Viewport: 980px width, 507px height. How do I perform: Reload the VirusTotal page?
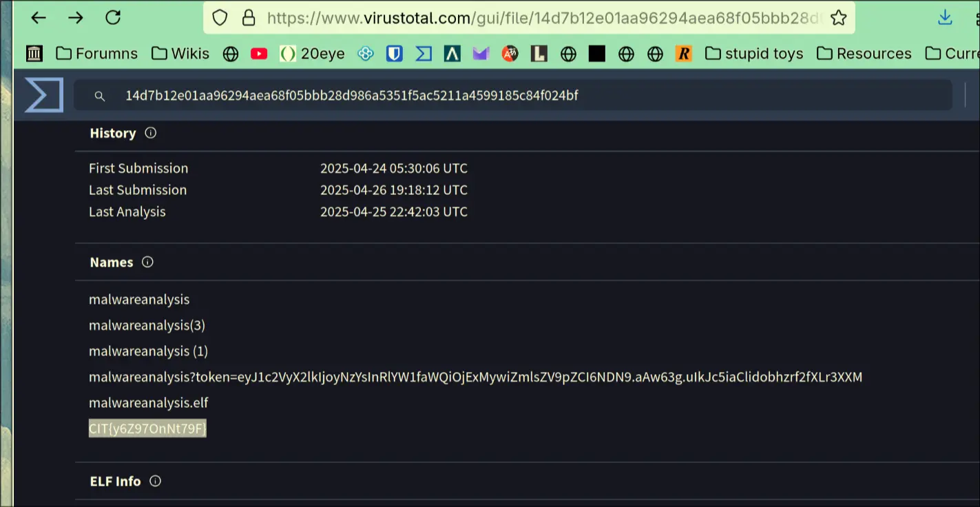(113, 18)
